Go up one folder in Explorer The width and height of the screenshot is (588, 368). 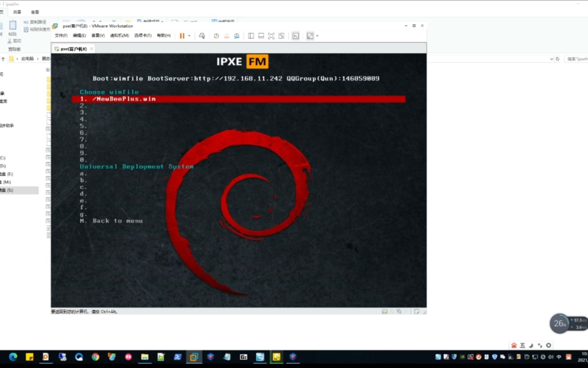(3, 59)
